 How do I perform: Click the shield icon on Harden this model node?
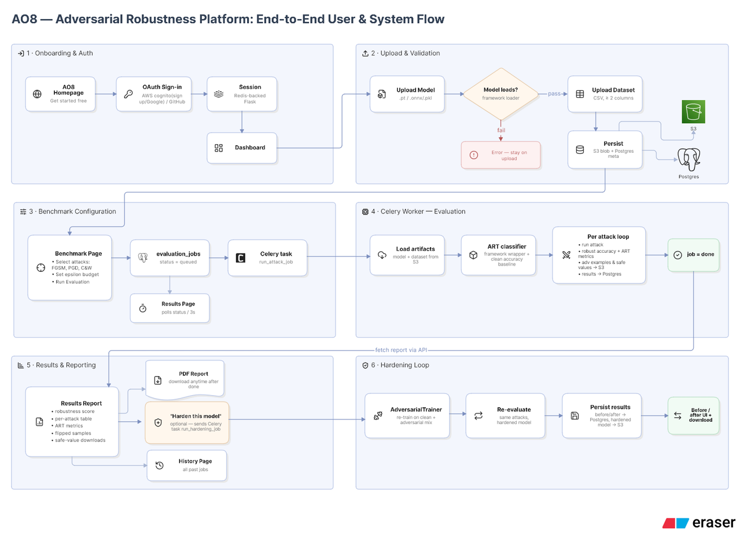point(158,423)
